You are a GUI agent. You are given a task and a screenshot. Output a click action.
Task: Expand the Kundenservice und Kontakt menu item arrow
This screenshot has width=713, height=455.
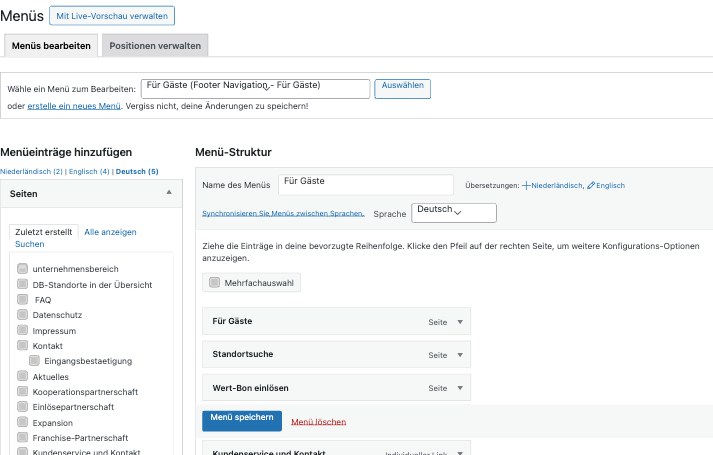coord(460,453)
